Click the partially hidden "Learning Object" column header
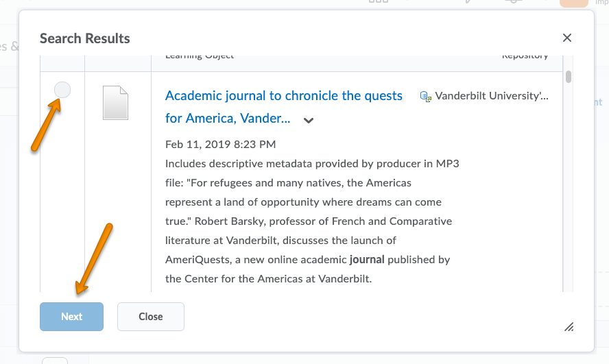Screen dimensions: 609x364 pos(200,56)
